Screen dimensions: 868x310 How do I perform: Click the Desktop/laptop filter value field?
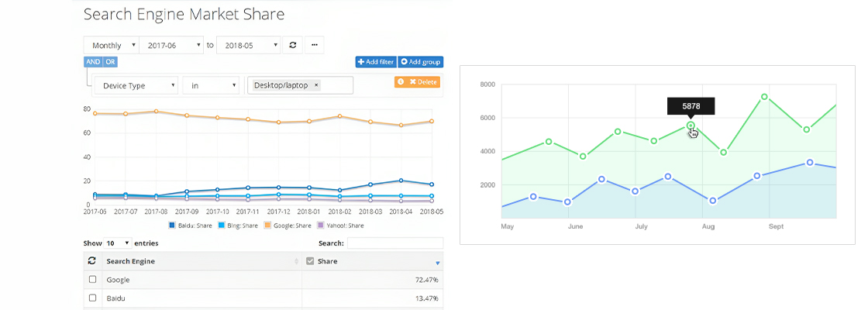(301, 85)
